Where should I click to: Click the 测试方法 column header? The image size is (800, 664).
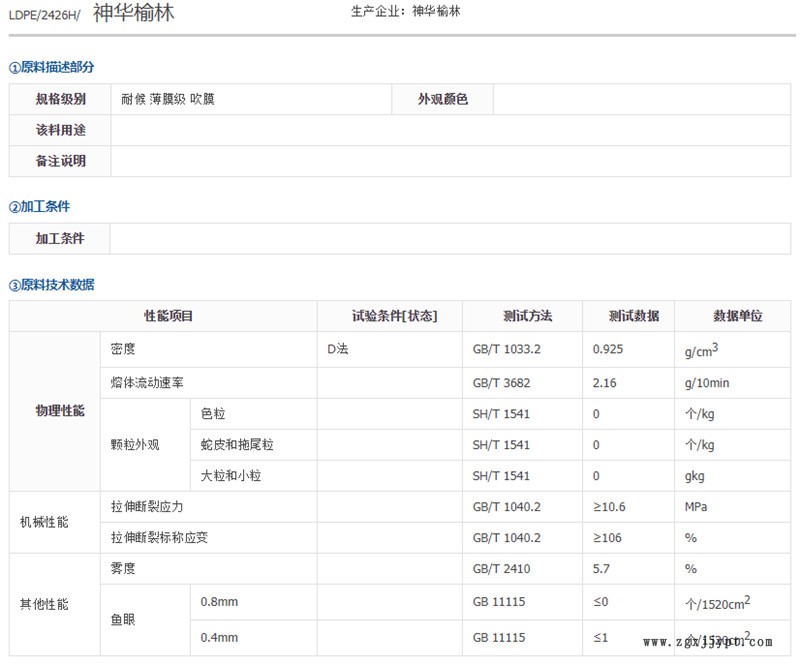point(527,316)
